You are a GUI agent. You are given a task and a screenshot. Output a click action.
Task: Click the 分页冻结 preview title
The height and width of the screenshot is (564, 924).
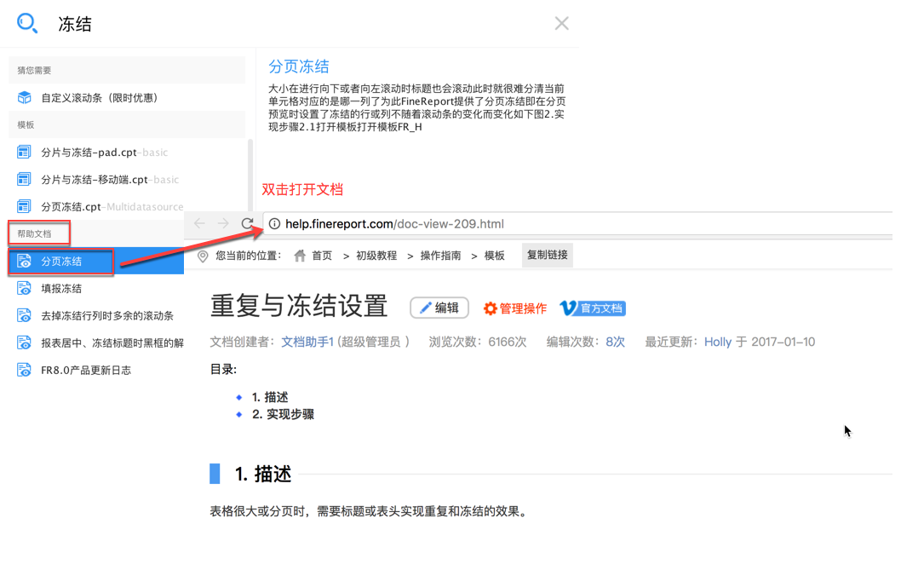click(x=299, y=66)
